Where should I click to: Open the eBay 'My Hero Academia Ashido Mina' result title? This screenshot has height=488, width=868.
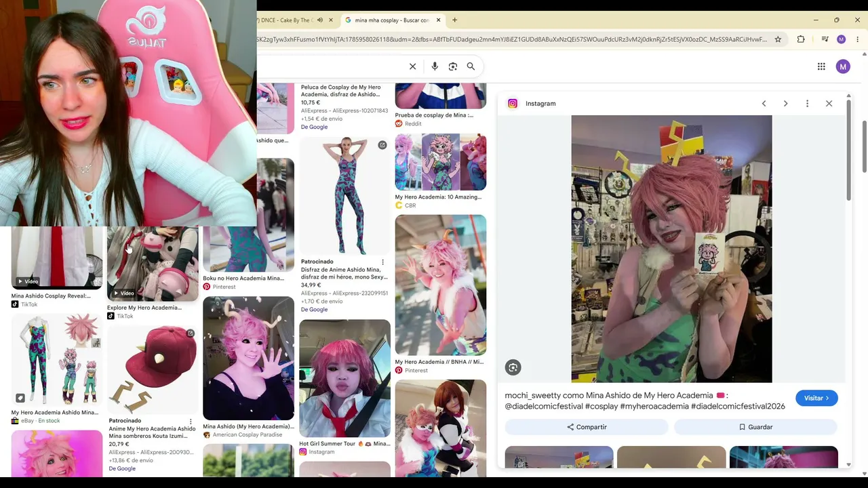[55, 412]
